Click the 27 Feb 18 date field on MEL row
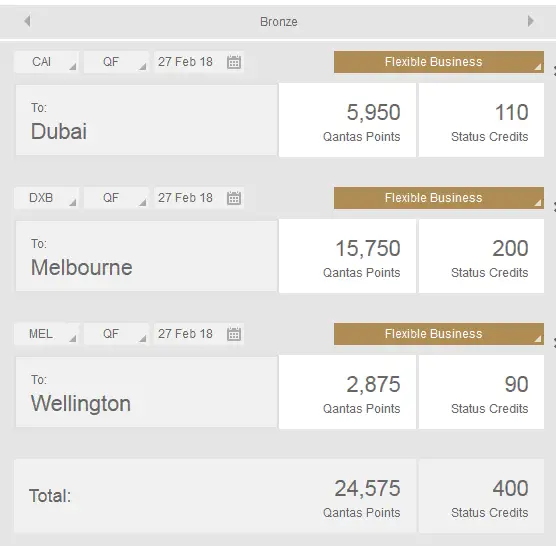The width and height of the screenshot is (556, 546). pyautogui.click(x=199, y=334)
